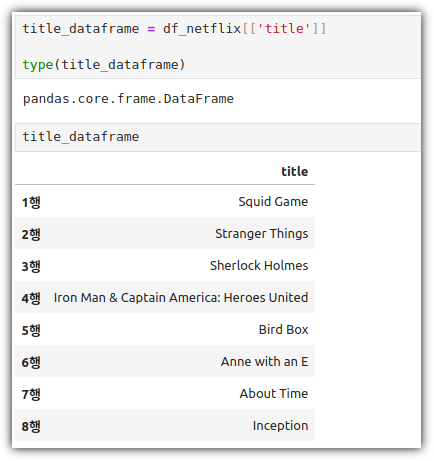The image size is (434, 461).
Task: Click the row index label 4행
Action: tap(31, 298)
